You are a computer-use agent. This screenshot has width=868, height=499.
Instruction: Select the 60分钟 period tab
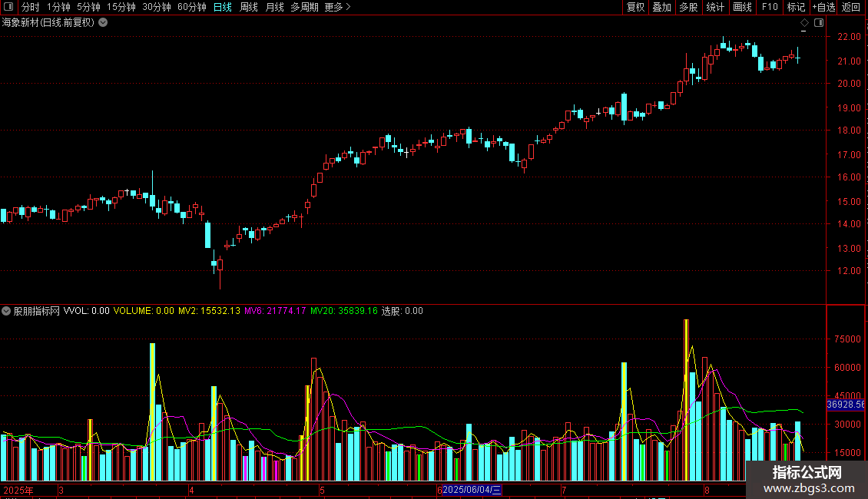(191, 7)
